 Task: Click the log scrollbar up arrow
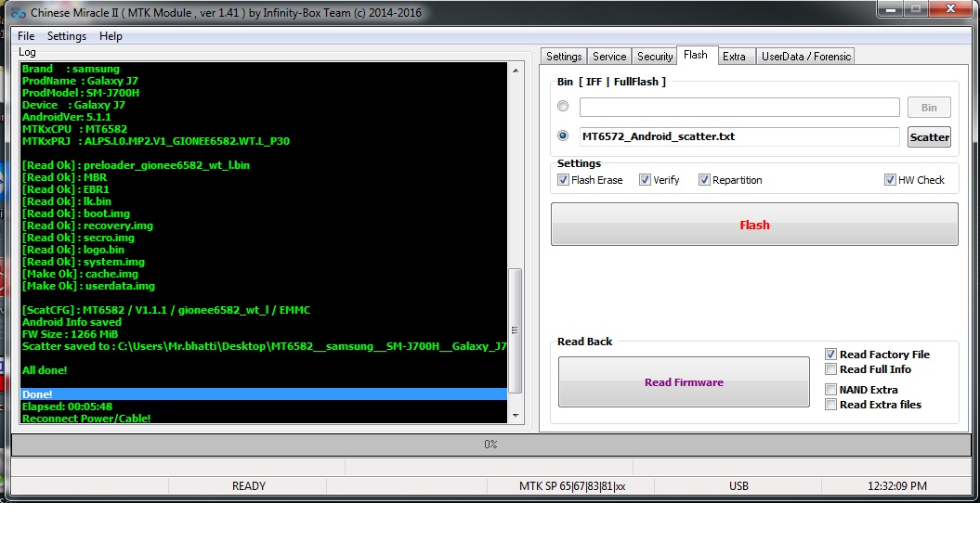[516, 70]
